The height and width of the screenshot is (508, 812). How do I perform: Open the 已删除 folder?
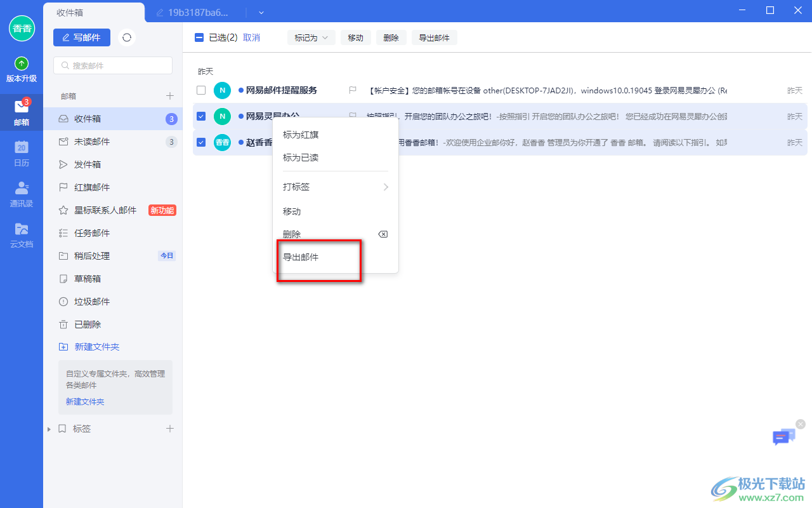113,324
